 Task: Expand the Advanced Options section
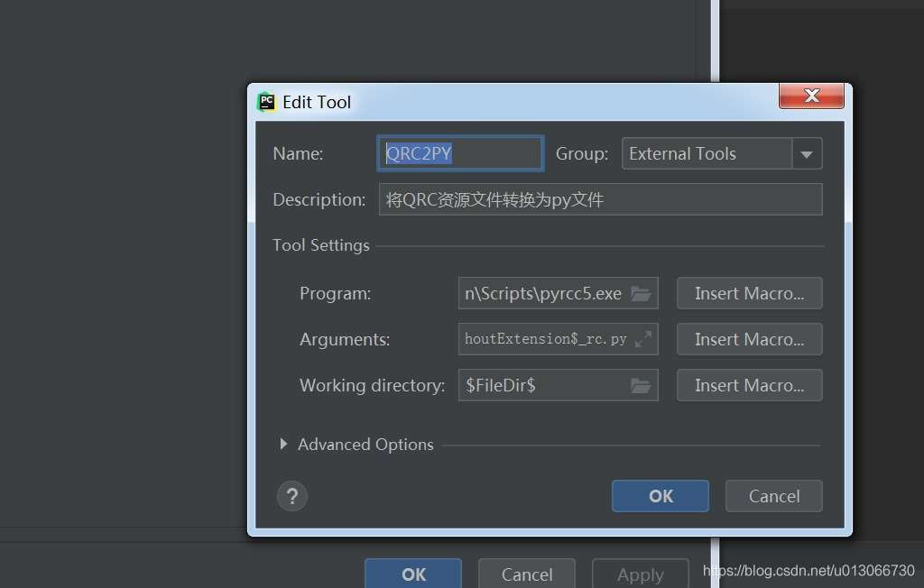pyautogui.click(x=283, y=444)
